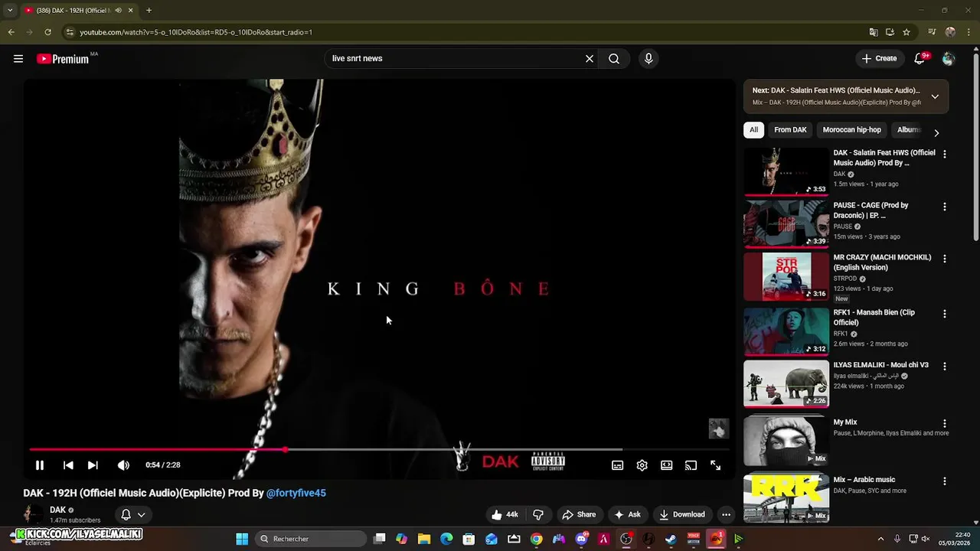
Task: Mute the player volume
Action: [x=123, y=465]
